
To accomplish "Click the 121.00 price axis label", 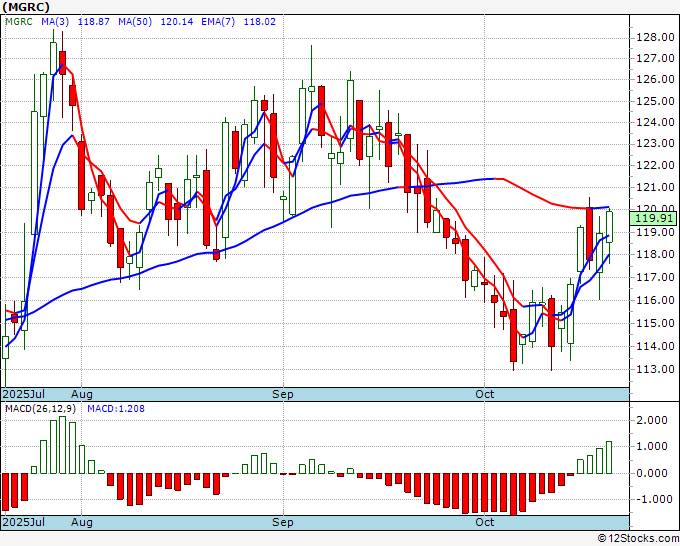I will point(655,187).
